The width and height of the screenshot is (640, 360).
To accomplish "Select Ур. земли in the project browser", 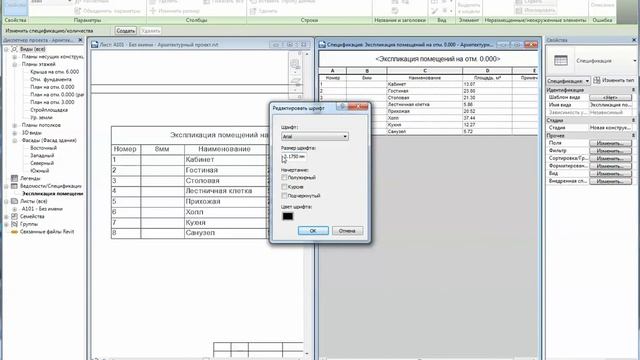I will pyautogui.click(x=41, y=118).
